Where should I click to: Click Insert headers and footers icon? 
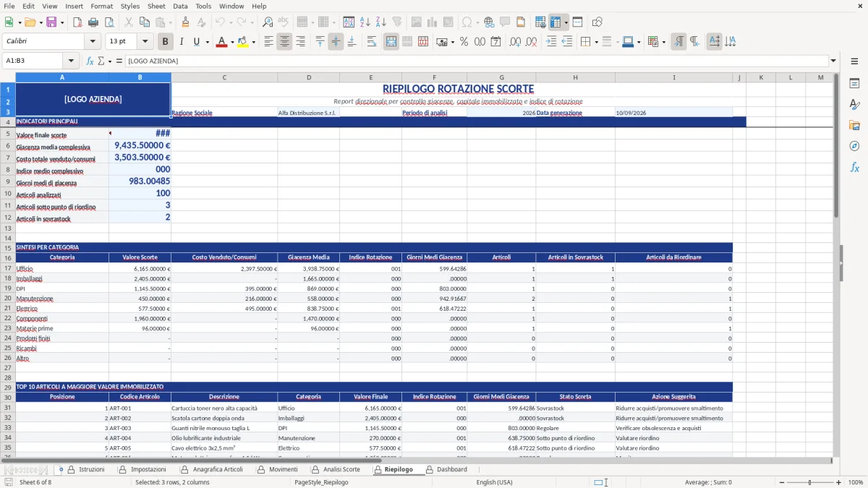point(521,22)
